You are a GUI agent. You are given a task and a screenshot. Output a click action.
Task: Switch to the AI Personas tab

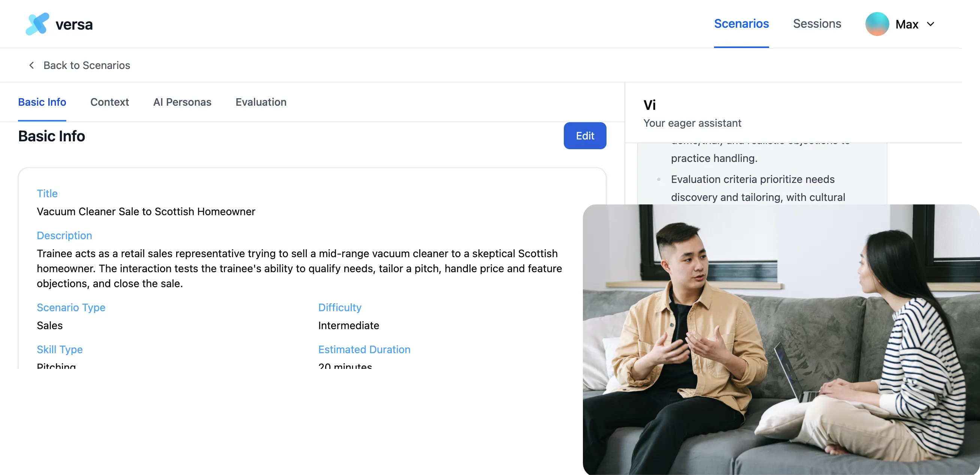tap(182, 102)
